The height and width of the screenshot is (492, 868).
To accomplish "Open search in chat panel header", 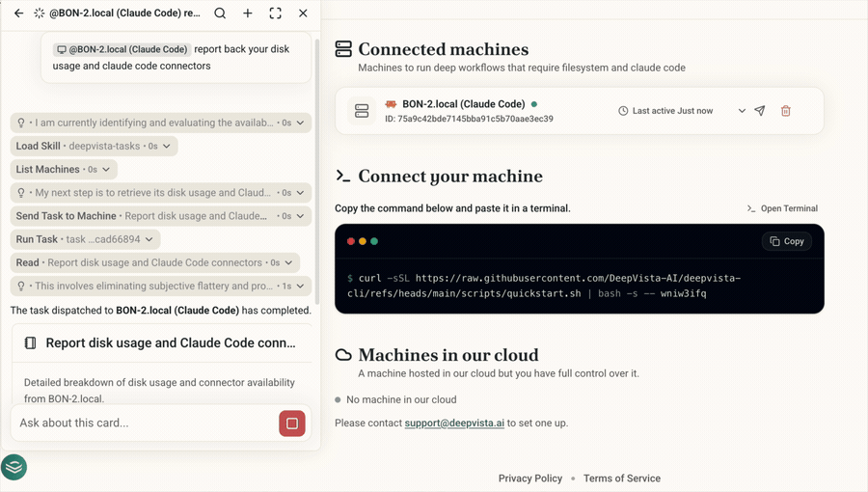I will coord(220,13).
